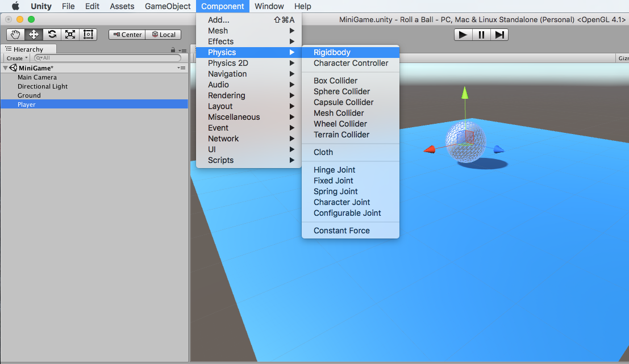
Task: Add a Character Joint component
Action: pyautogui.click(x=351, y=203)
